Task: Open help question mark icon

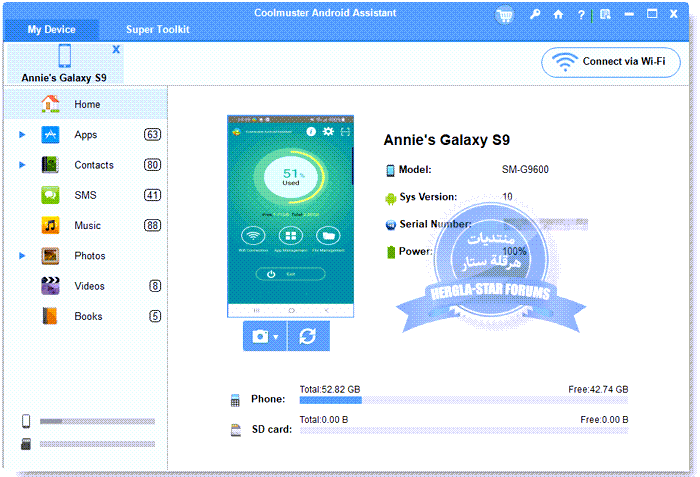Action: pyautogui.click(x=581, y=15)
